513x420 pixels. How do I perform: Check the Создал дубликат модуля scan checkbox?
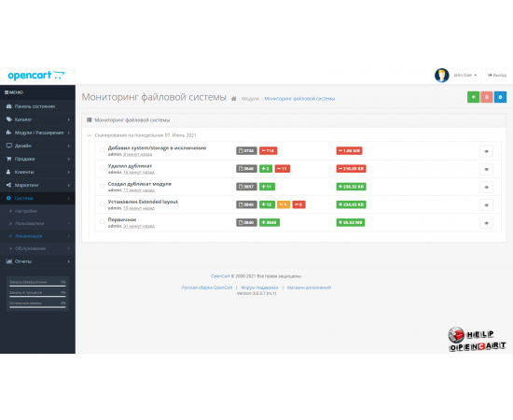tap(102, 186)
